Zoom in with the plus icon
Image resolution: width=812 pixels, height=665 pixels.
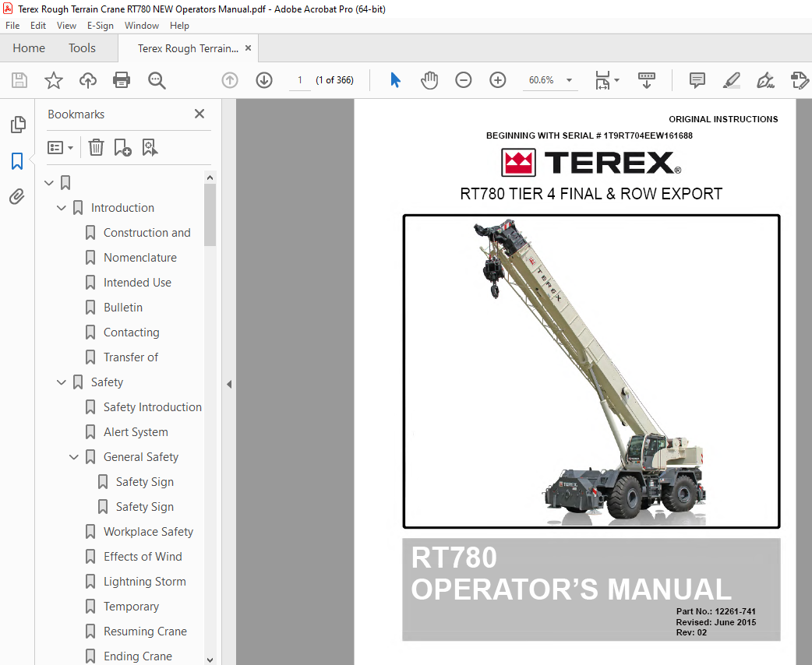(498, 80)
